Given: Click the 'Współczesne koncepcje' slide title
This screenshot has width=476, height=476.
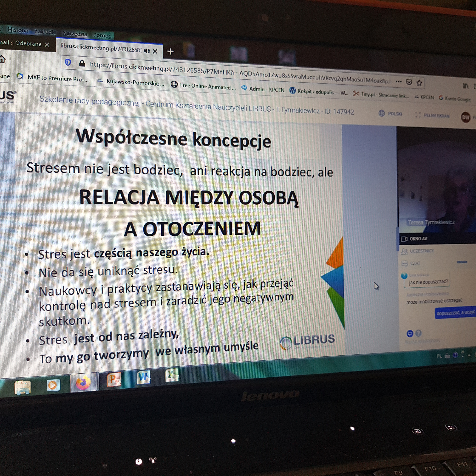Looking at the screenshot, I should (x=173, y=139).
